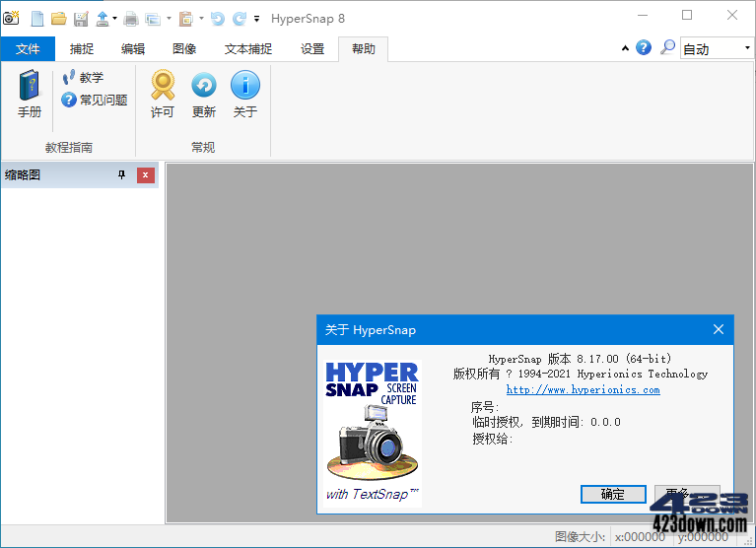Click the HyperSnap camera app icon
This screenshot has height=548, width=756.
tap(11, 19)
